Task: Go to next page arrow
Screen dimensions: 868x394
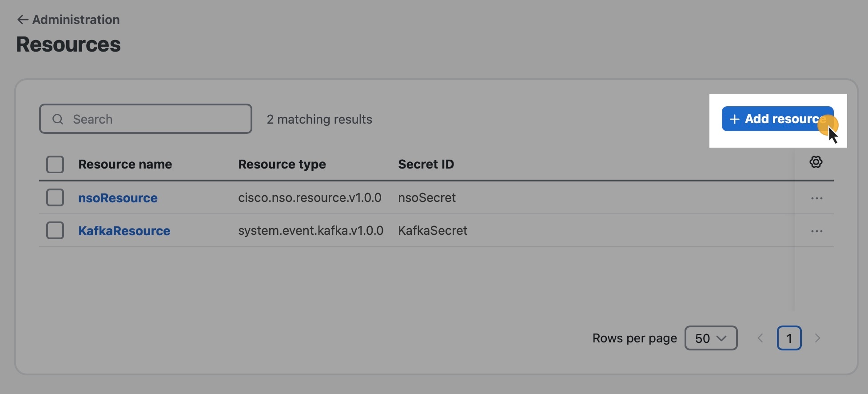Action: tap(817, 338)
